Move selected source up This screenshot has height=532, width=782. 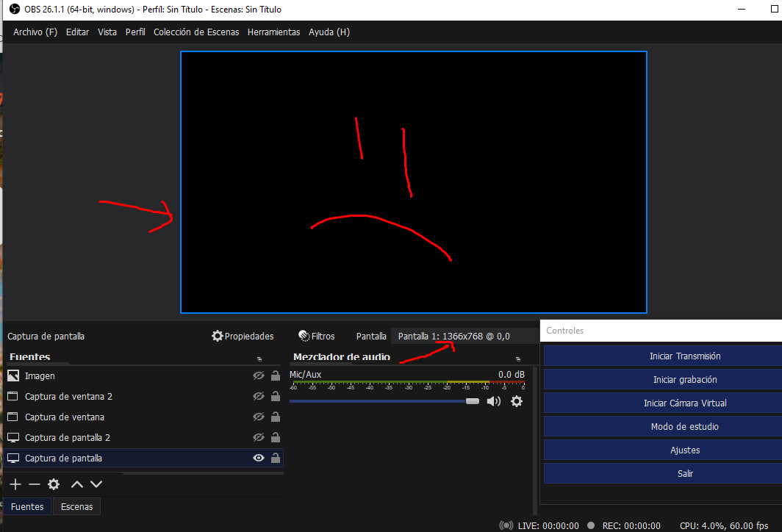coord(76,484)
